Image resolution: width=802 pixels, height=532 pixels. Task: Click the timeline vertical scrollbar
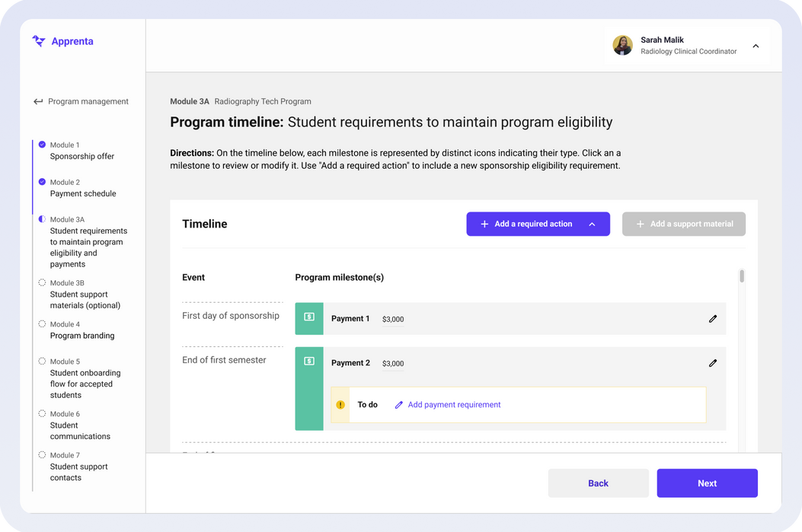(x=742, y=276)
